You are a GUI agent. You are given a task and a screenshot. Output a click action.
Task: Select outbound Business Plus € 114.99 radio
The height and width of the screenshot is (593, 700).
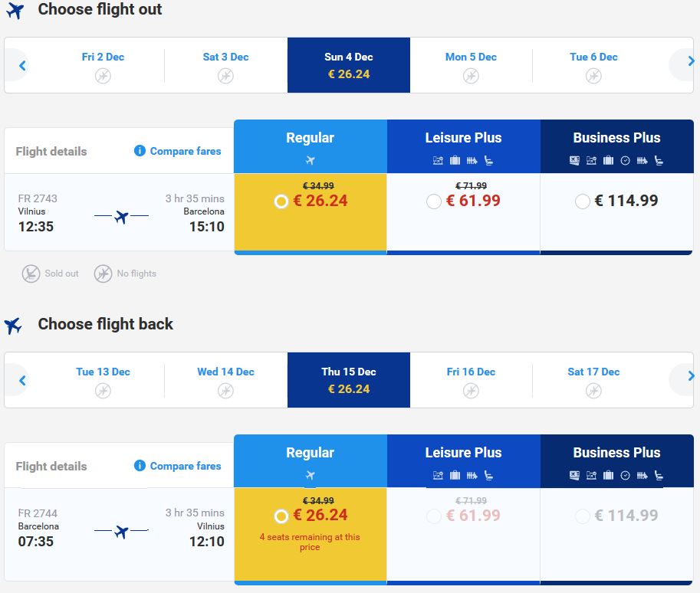[x=583, y=201]
